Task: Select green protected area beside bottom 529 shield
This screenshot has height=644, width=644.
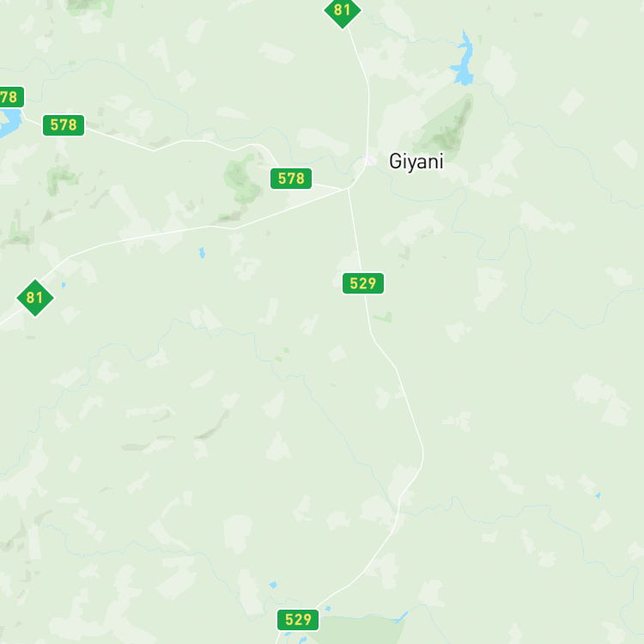Action: pos(357,629)
